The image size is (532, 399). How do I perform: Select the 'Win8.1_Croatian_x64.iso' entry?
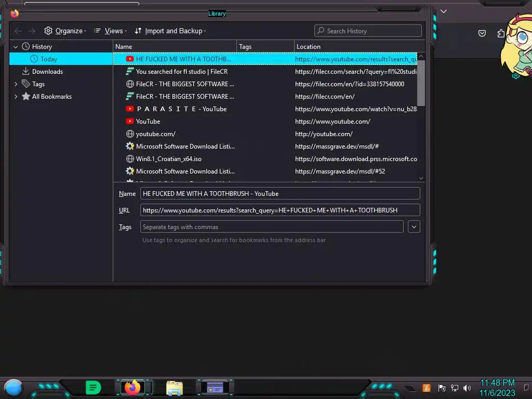tap(265, 159)
